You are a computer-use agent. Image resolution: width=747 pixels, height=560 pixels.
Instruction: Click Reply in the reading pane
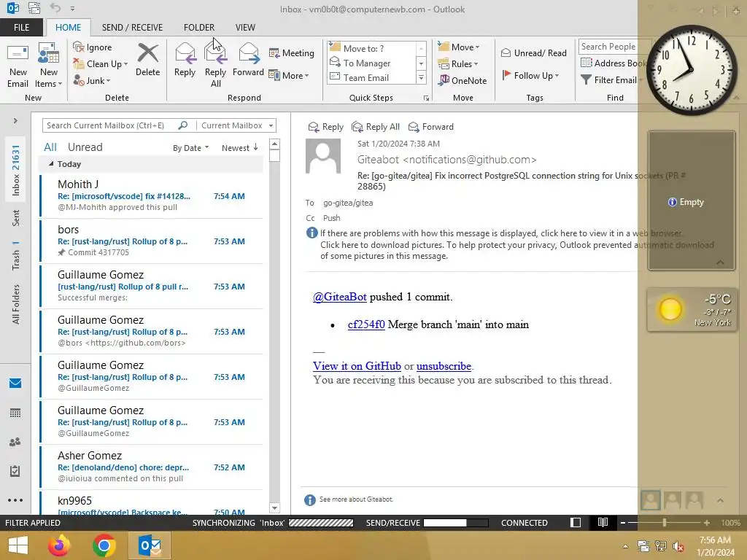[x=326, y=127]
